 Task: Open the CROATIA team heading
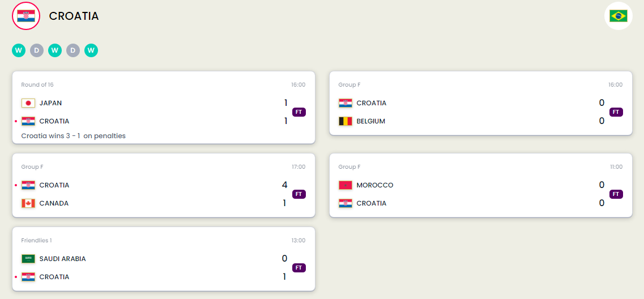pyautogui.click(x=74, y=16)
